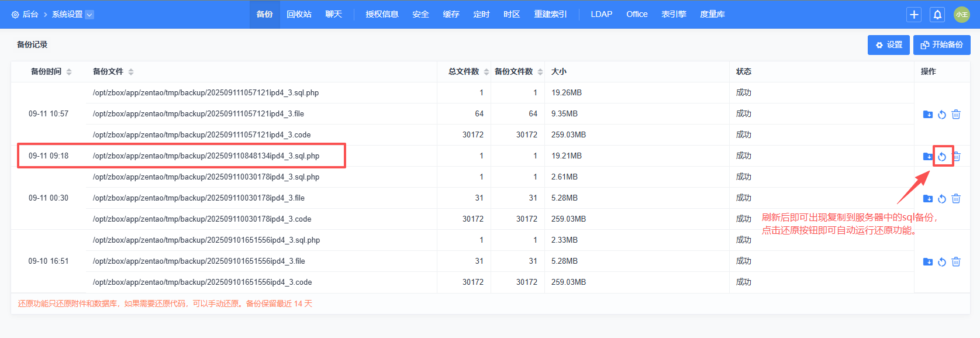
Task: Click the 09-11 10:57 time cell
Action: pyautogui.click(x=49, y=114)
